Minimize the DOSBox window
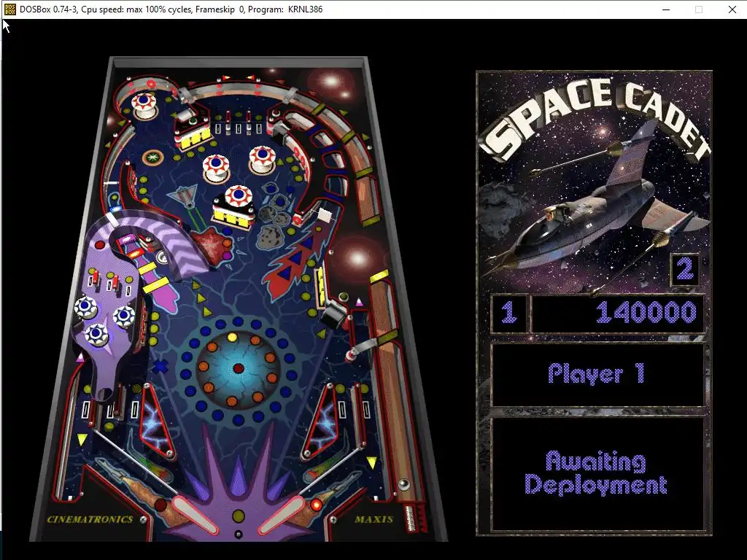This screenshot has width=747, height=560. [x=666, y=9]
